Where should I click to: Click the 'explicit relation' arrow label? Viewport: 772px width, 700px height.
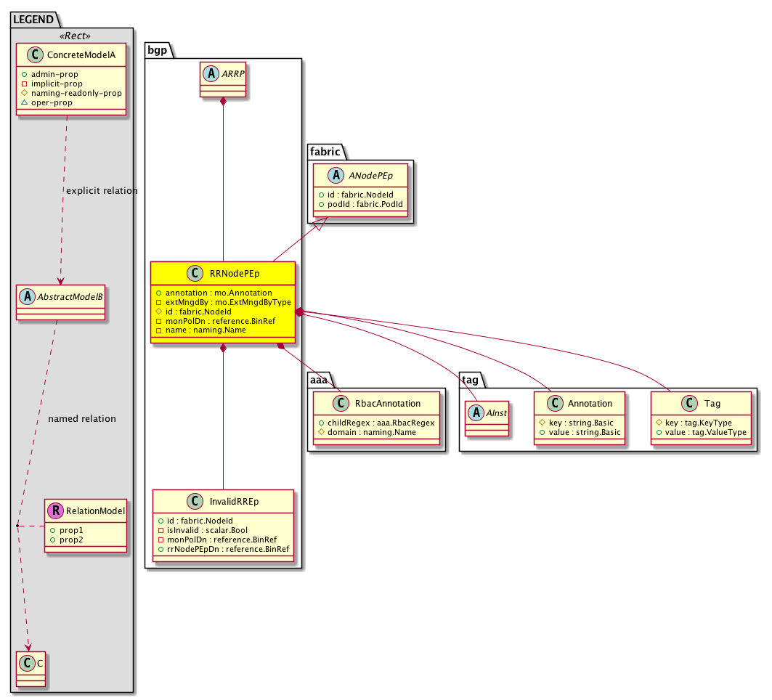(101, 191)
